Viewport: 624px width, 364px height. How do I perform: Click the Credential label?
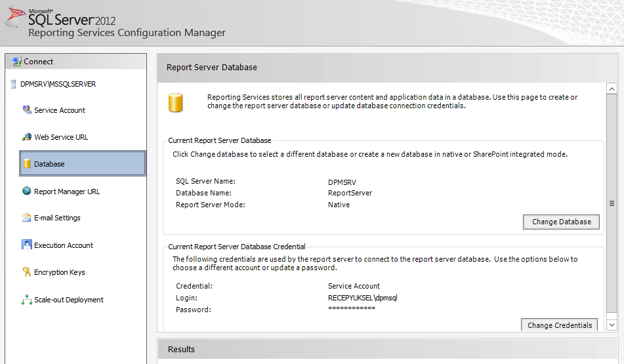point(194,286)
